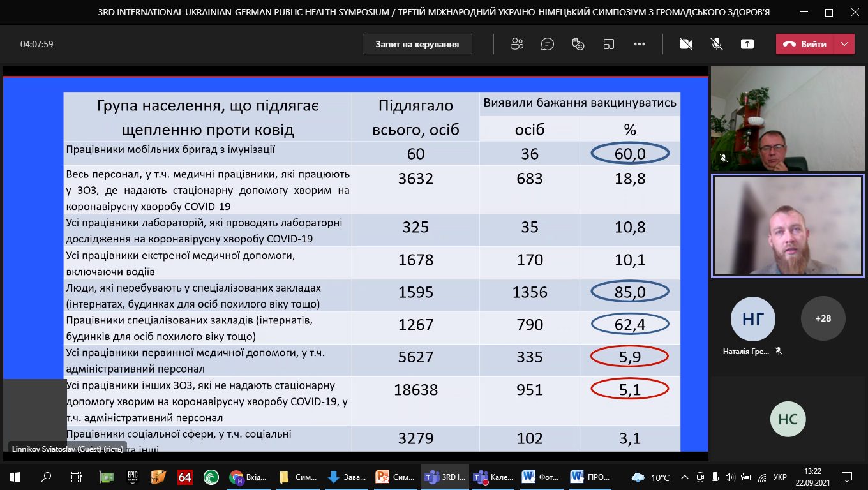Leave the meeting with Вийти
This screenshot has width=868, height=490.
[805, 44]
